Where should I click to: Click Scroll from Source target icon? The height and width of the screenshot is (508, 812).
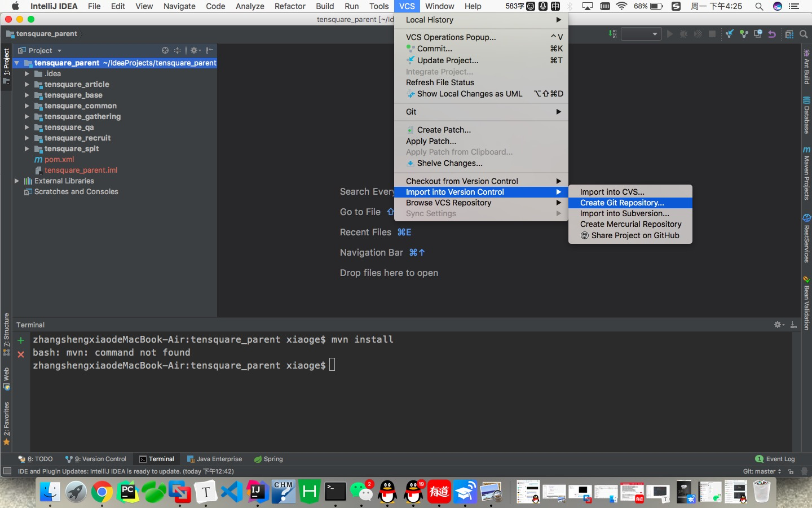point(165,50)
